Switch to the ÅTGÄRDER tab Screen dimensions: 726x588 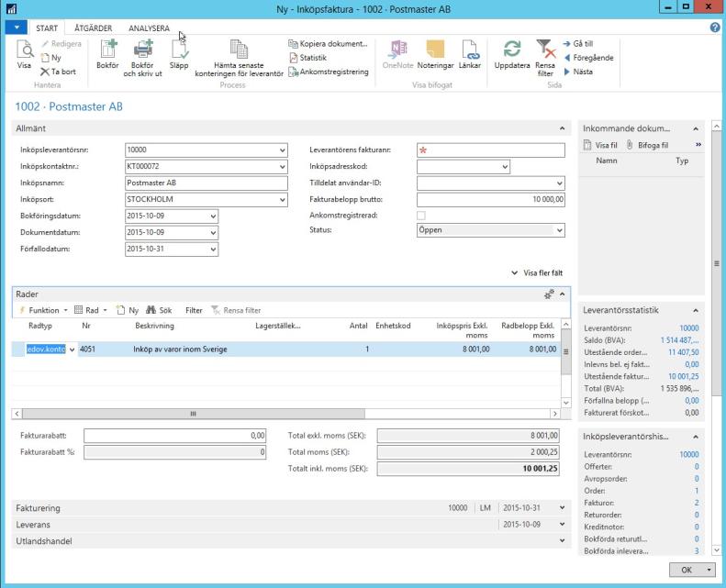[93, 28]
